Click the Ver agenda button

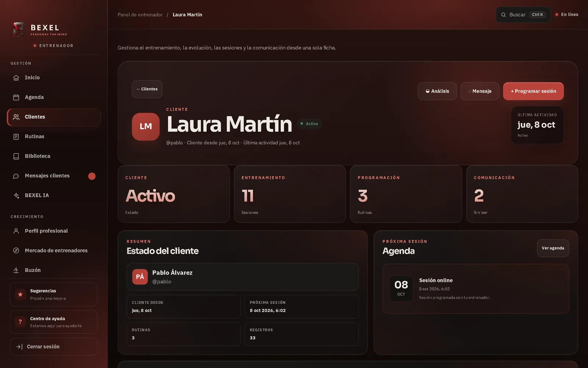tap(553, 248)
